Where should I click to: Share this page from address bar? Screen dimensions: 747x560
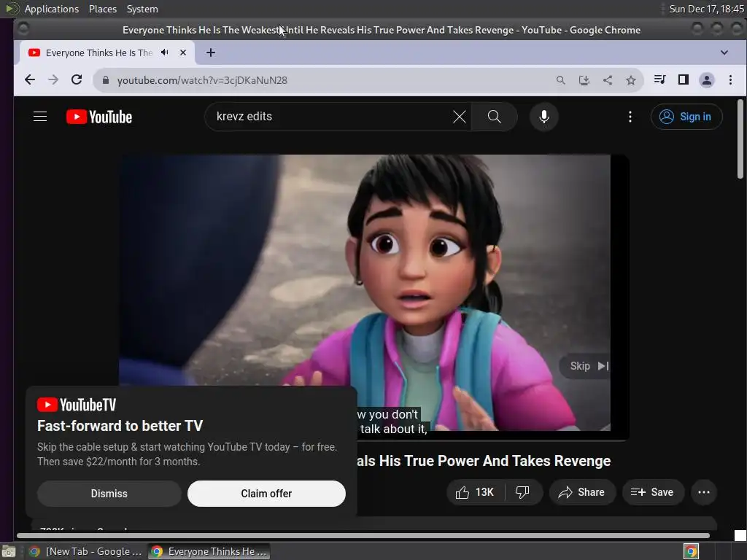tap(608, 80)
